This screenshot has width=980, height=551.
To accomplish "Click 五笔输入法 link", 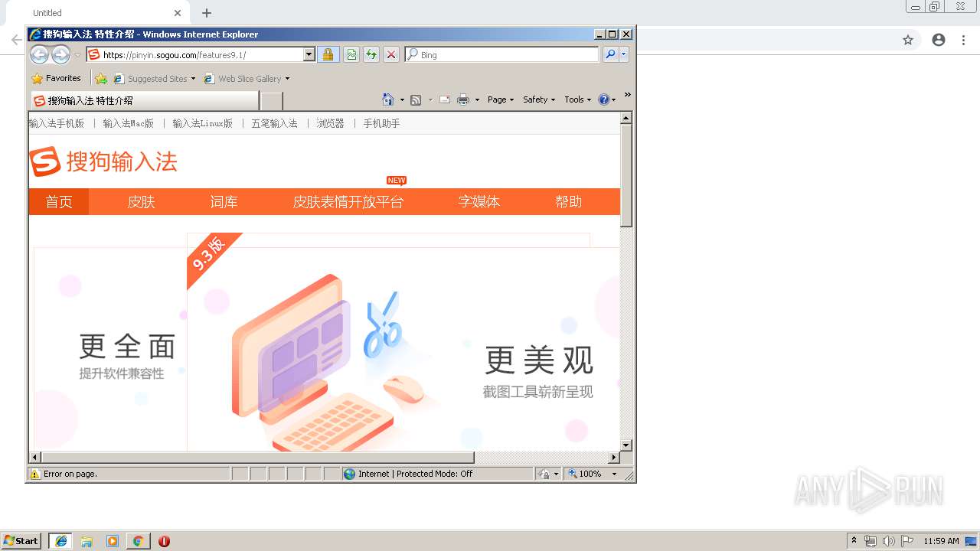I will tap(275, 123).
